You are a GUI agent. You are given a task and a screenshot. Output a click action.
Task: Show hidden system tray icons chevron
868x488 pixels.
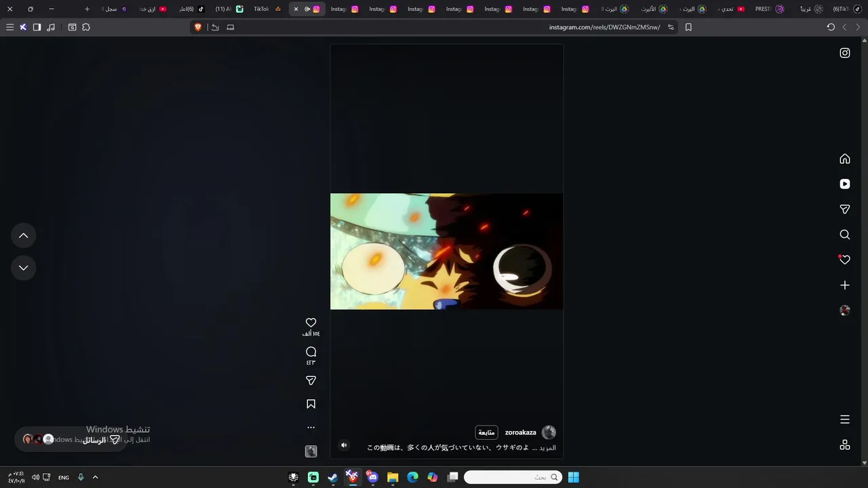pyautogui.click(x=95, y=477)
